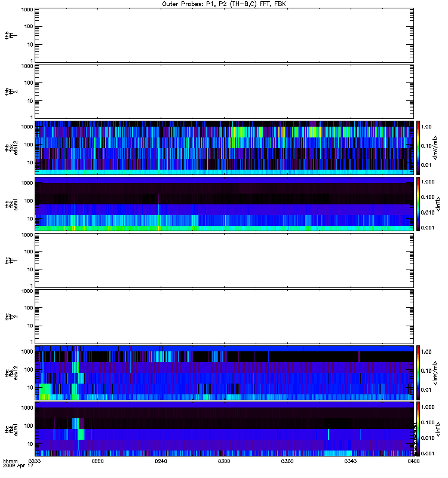Click the bright burst near 100 in the thc fbk scm1 panel
Screen dimensions: 448x478
click(x=76, y=424)
